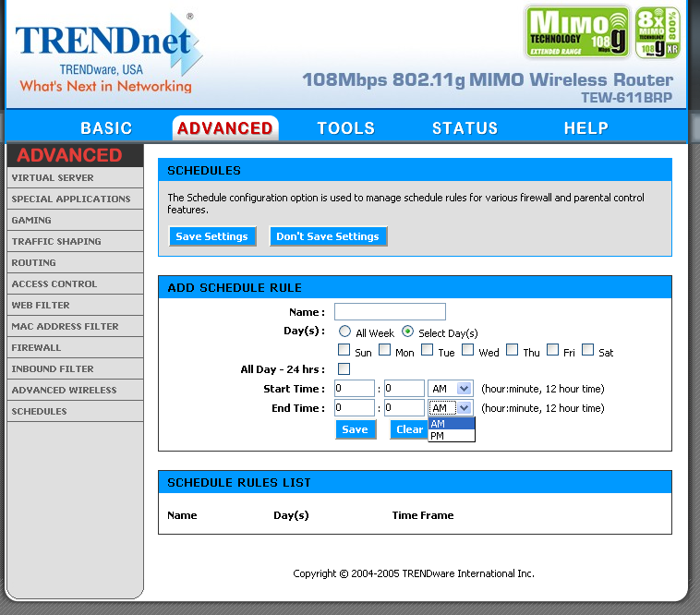The height and width of the screenshot is (615, 700).
Task: Check the Thu checkbox
Action: pyautogui.click(x=512, y=350)
